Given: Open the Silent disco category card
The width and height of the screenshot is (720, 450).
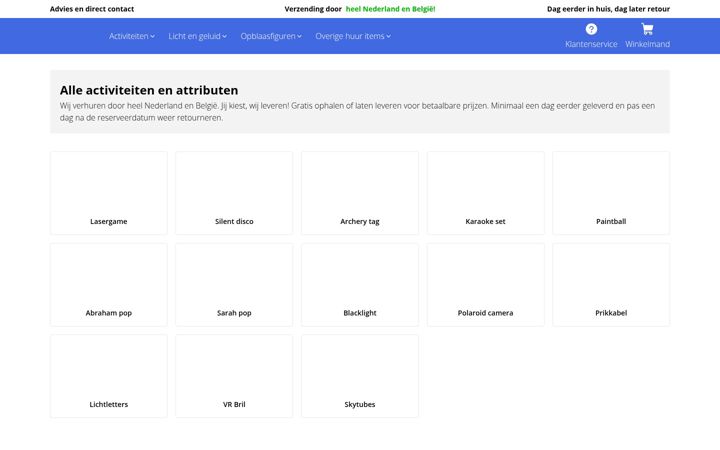Looking at the screenshot, I should click(234, 193).
